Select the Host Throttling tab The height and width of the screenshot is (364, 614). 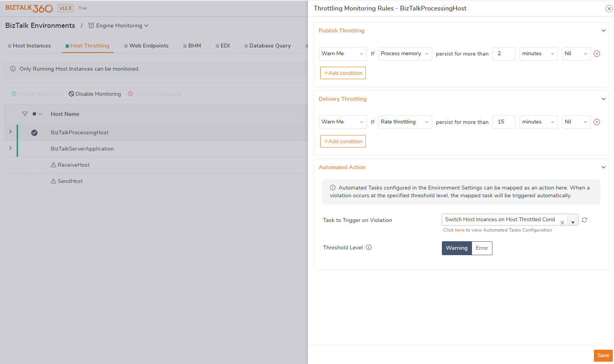point(88,46)
